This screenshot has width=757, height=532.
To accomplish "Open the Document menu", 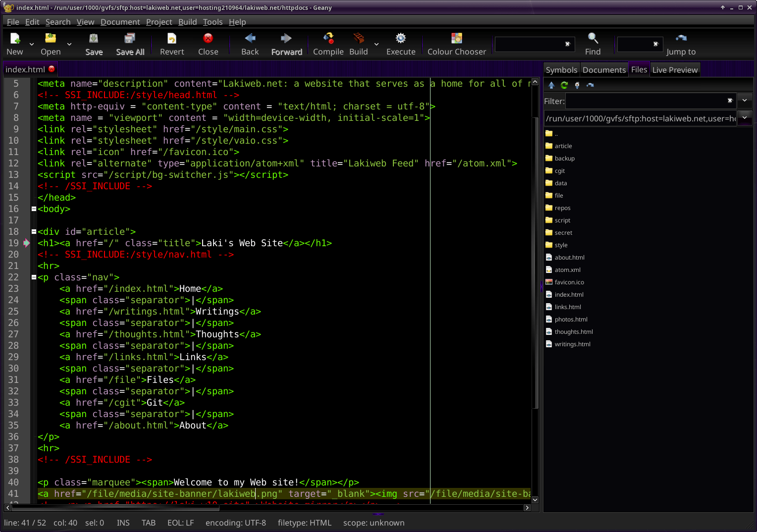I will point(120,22).
